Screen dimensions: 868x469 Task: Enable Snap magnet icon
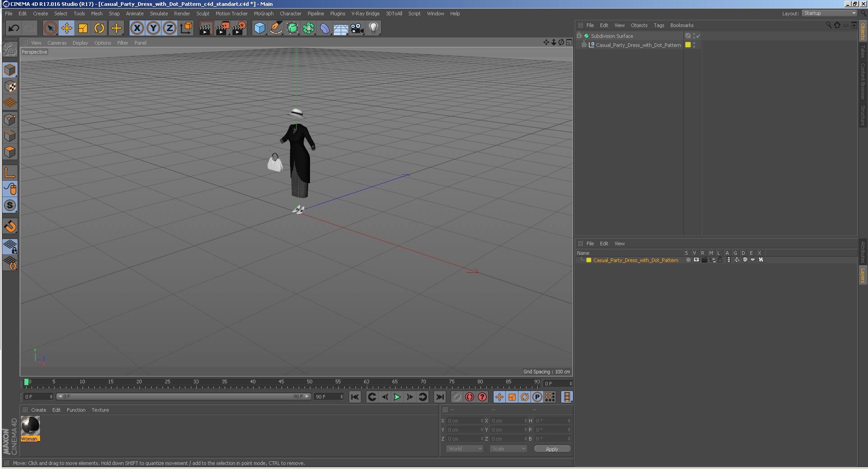pos(10,226)
